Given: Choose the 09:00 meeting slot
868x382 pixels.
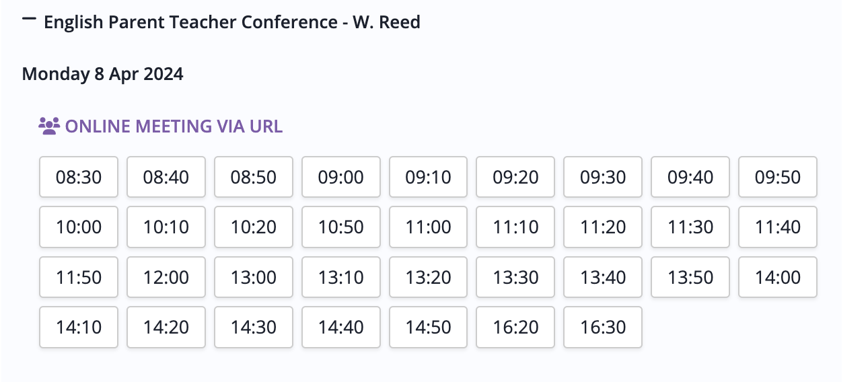Looking at the screenshot, I should (341, 177).
